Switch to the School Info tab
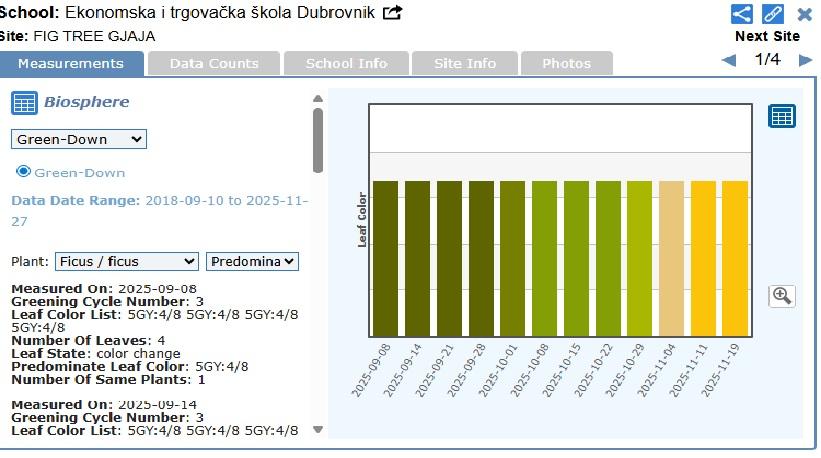The width and height of the screenshot is (821, 458). coord(346,63)
